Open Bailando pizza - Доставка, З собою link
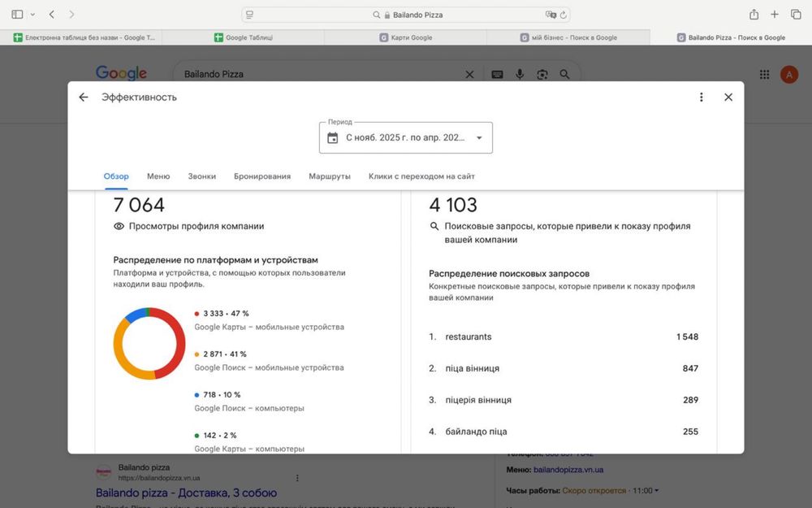This screenshot has width=812, height=508. 187,493
